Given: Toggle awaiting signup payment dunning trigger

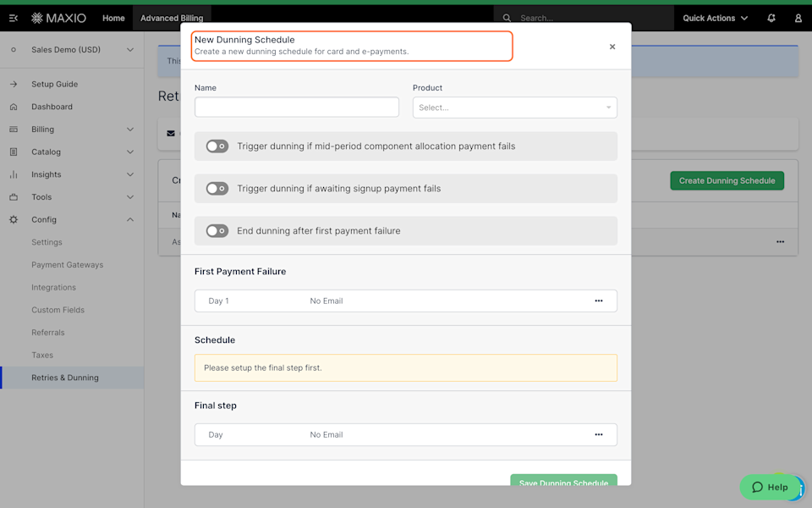Looking at the screenshot, I should coord(217,189).
